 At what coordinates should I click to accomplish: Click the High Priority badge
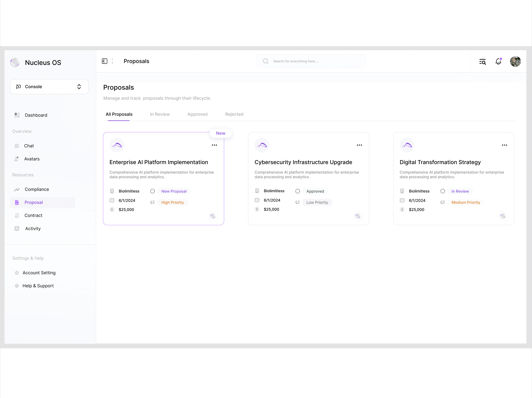click(x=172, y=203)
